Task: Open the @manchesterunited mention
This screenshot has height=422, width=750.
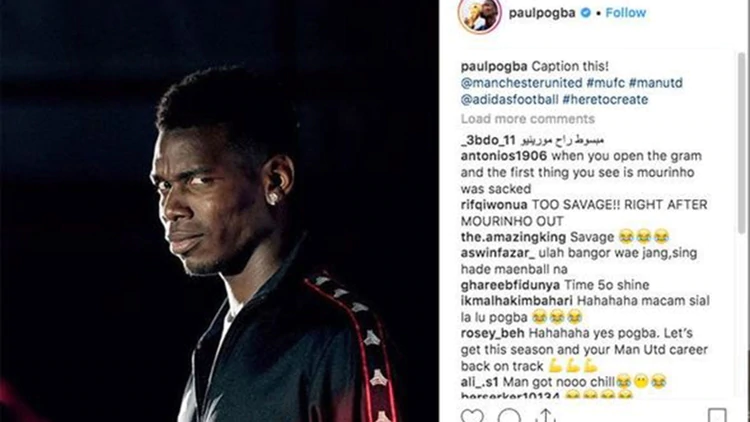Action: [x=521, y=83]
